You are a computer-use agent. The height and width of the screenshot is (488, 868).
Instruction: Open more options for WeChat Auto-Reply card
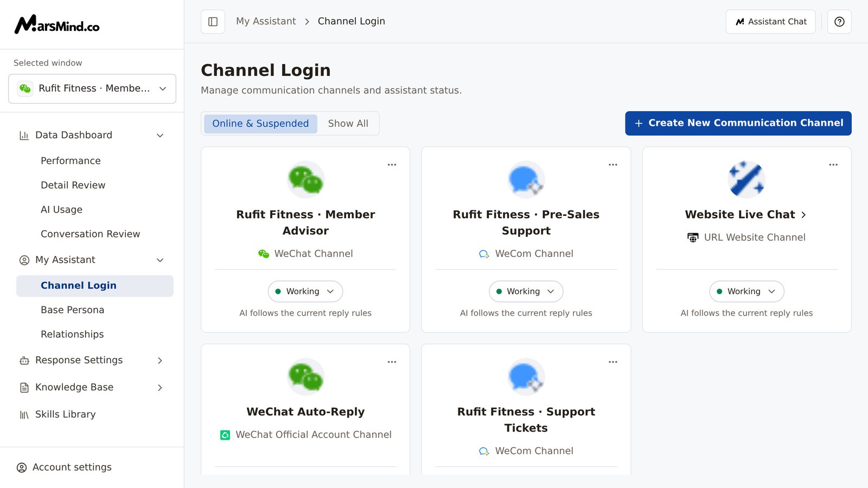(392, 362)
